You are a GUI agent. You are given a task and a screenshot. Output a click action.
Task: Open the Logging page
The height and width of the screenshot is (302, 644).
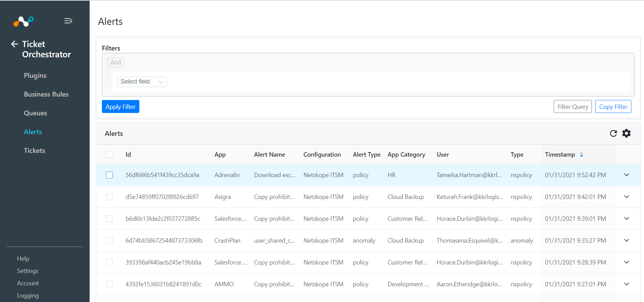(28, 296)
